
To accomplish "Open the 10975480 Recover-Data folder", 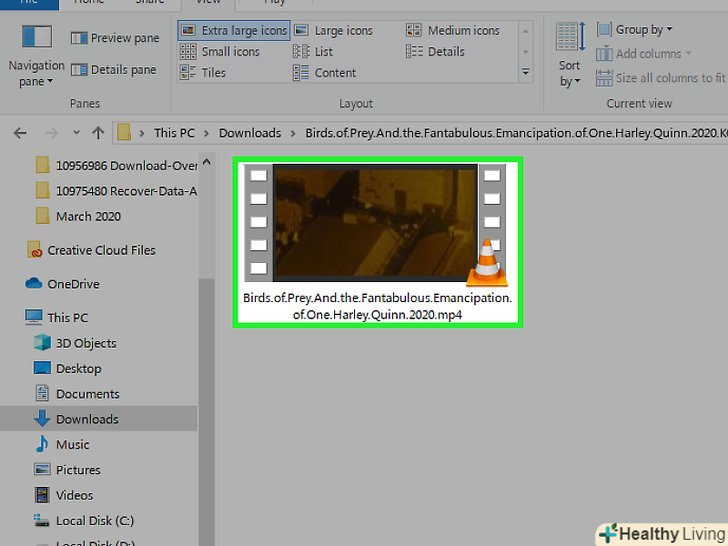I will tap(116, 191).
